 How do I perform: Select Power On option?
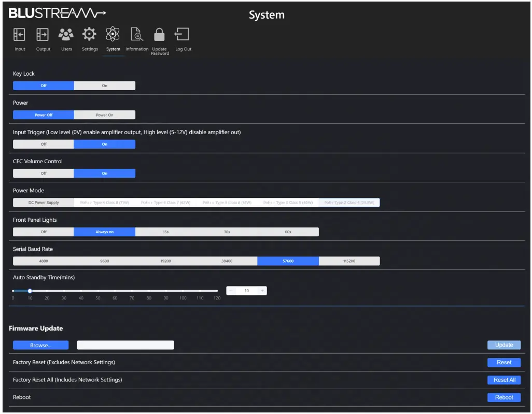click(x=105, y=115)
